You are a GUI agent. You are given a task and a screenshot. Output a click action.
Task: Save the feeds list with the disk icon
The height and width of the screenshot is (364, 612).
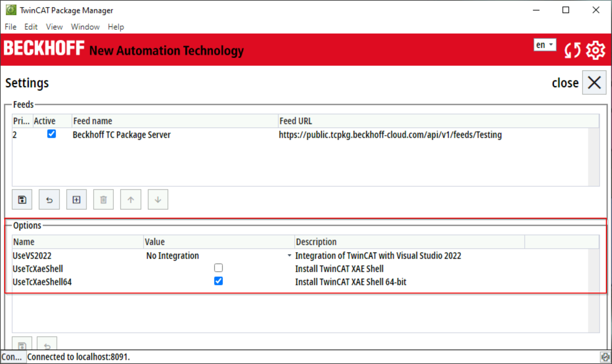(22, 200)
